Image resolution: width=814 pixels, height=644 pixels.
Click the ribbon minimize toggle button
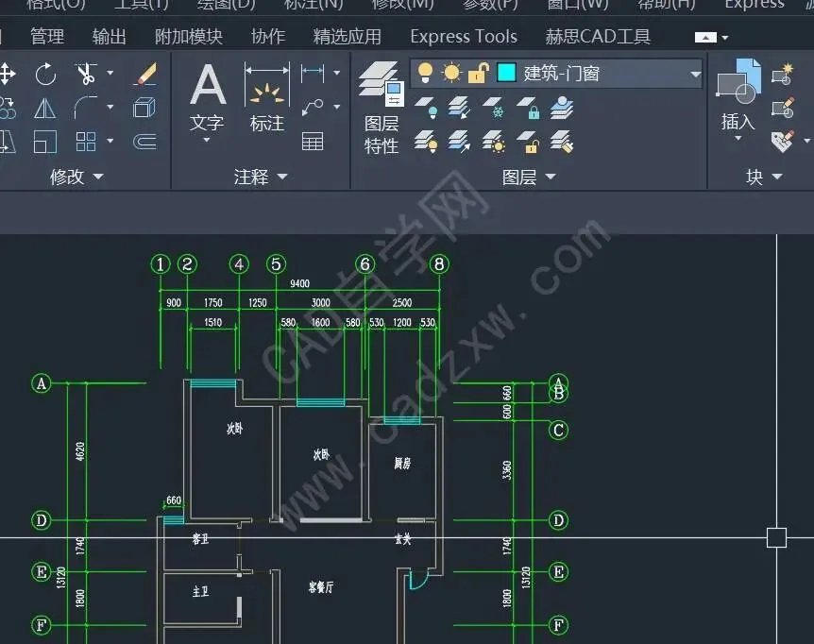[x=705, y=38]
